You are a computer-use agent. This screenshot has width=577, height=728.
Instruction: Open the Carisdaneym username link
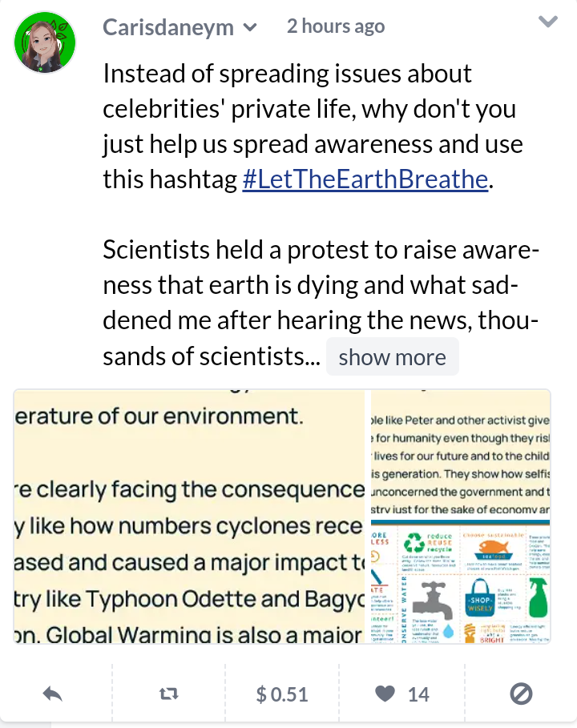[x=168, y=27]
